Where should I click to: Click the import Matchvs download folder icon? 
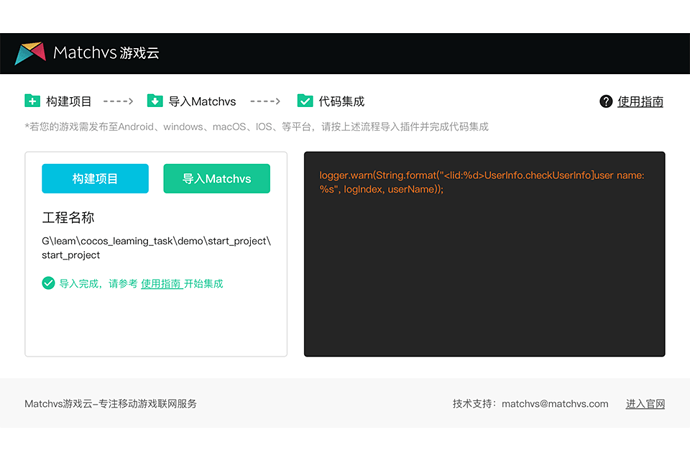pyautogui.click(x=155, y=101)
